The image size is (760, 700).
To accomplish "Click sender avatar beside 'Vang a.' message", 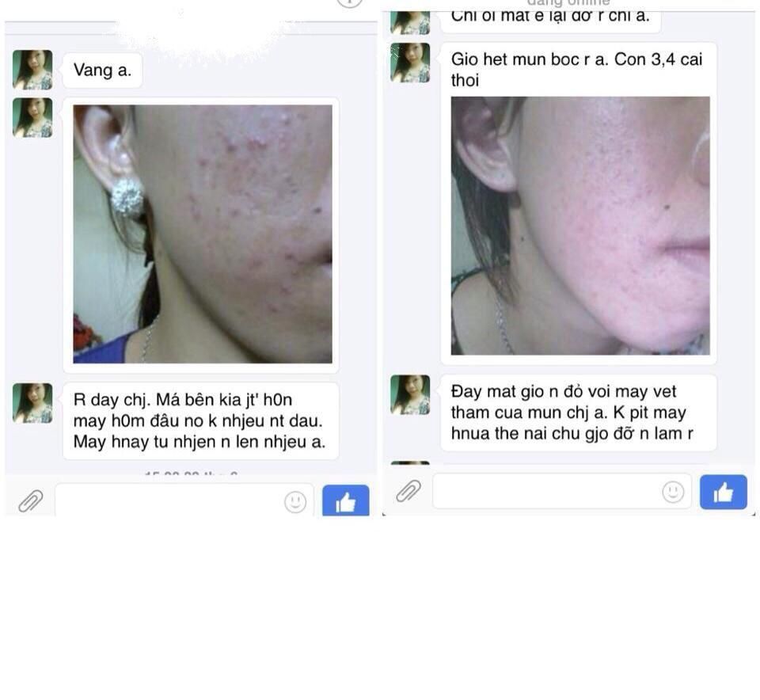I will tap(32, 70).
